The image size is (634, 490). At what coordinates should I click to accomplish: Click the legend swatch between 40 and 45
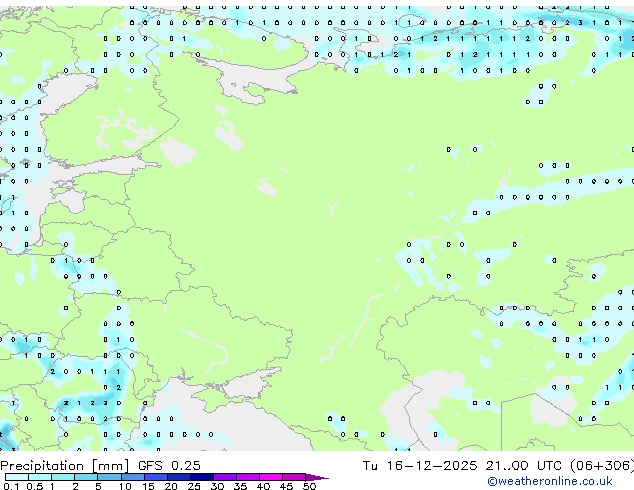[271, 477]
